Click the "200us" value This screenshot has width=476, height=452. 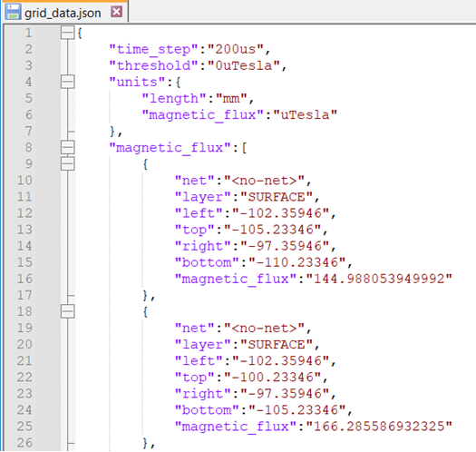[236, 49]
